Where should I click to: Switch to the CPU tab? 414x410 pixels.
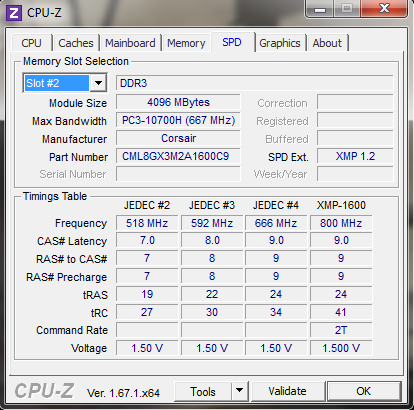tap(32, 43)
